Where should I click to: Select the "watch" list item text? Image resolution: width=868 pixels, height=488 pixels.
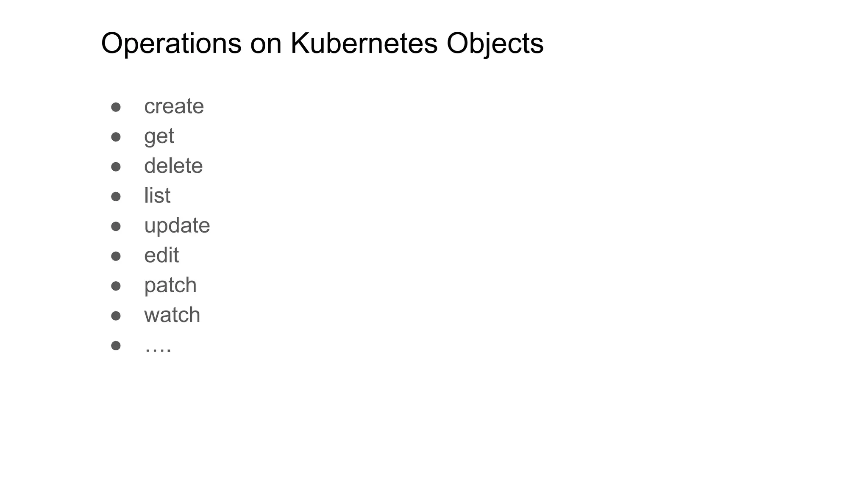pyautogui.click(x=172, y=315)
